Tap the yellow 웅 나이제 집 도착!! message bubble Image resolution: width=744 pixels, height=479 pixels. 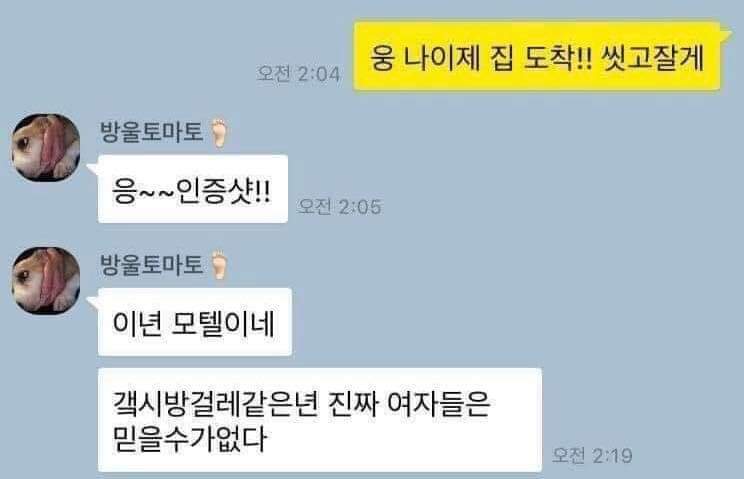click(537, 56)
